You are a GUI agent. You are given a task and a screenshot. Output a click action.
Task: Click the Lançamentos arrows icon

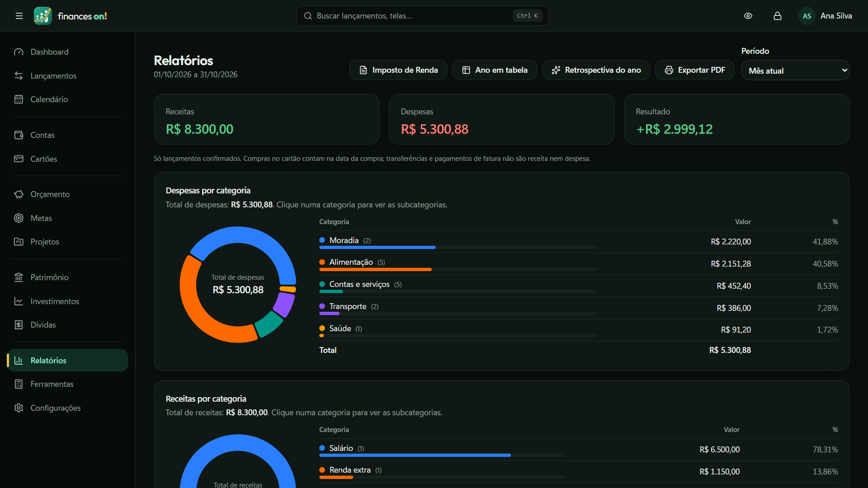tap(19, 75)
